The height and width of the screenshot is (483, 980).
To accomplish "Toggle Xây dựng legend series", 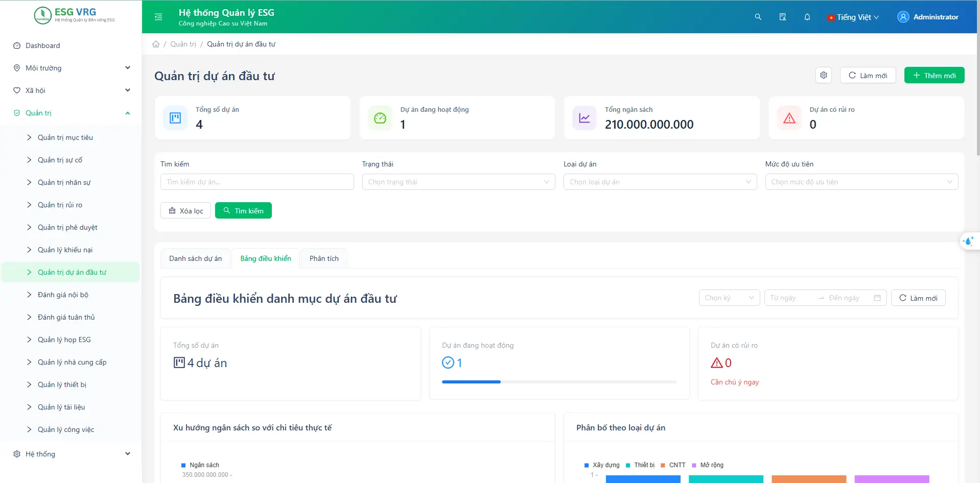I will pos(602,465).
